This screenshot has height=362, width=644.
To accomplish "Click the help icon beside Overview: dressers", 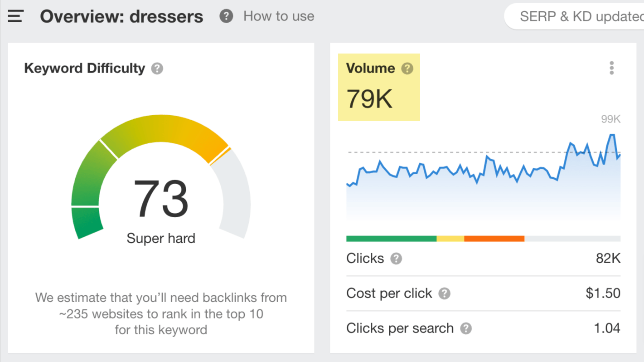I will coord(226,16).
